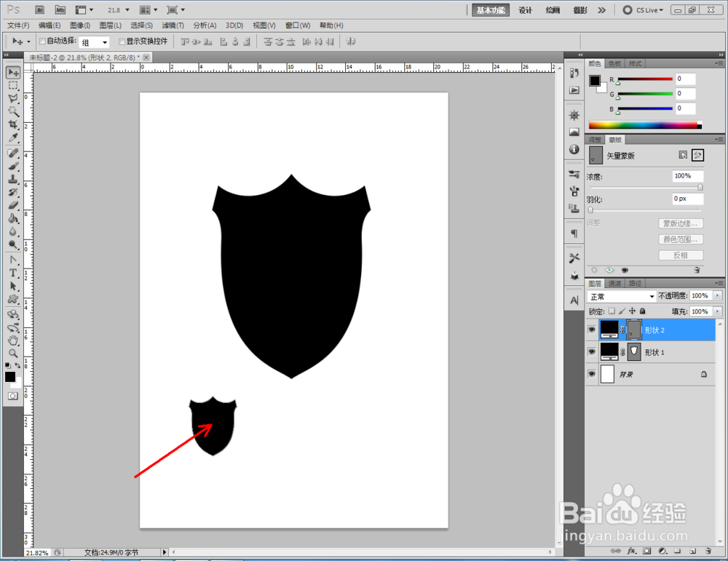The height and width of the screenshot is (561, 728).
Task: Enable the 显示变换控件 checkbox
Action: point(122,41)
